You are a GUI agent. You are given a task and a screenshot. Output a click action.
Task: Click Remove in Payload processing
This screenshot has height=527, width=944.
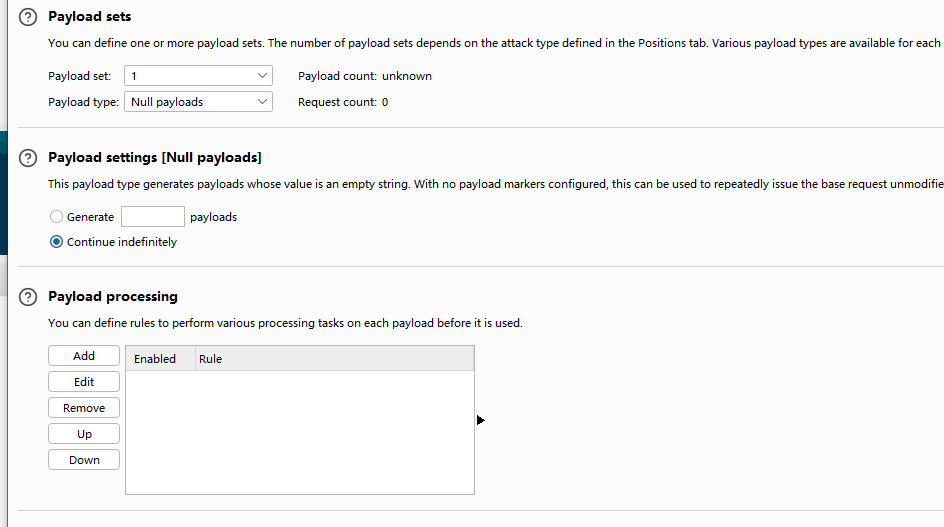point(84,408)
